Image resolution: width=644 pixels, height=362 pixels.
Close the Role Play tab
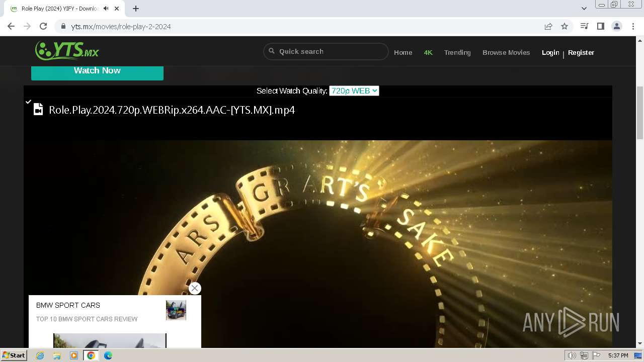(117, 9)
